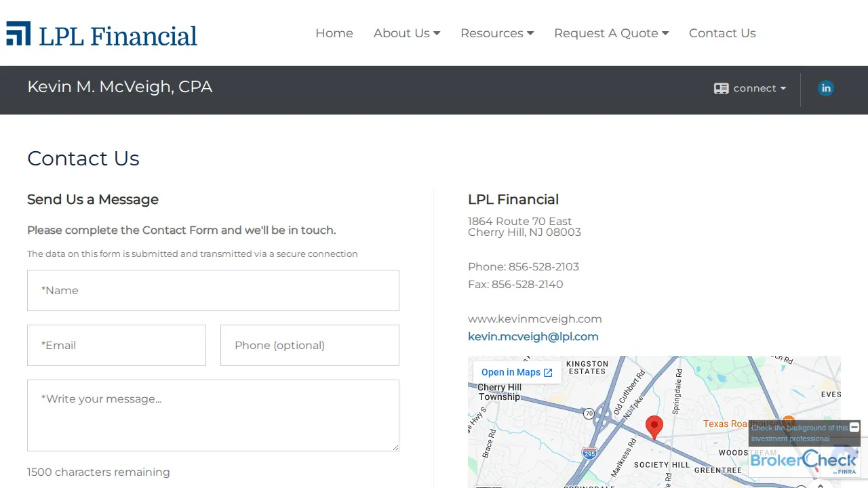Image resolution: width=868 pixels, height=488 pixels.
Task: Click the Send Us a Message heading
Action: [x=93, y=199]
